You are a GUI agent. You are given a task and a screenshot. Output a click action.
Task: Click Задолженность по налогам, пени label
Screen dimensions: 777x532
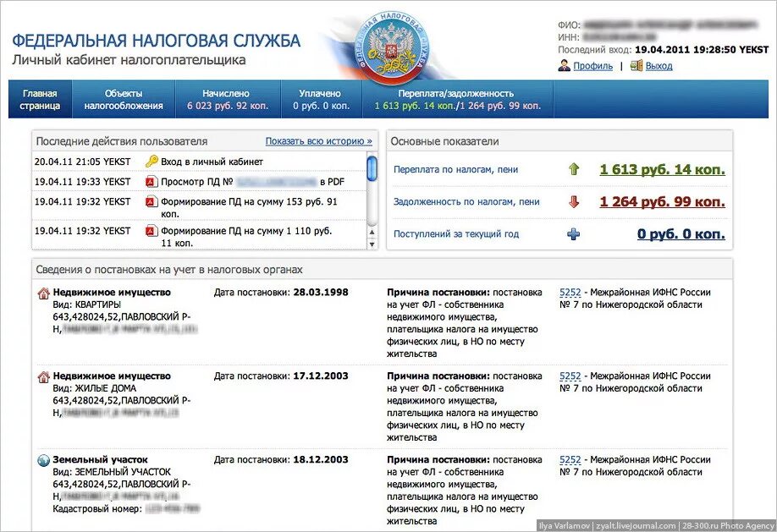tap(466, 201)
